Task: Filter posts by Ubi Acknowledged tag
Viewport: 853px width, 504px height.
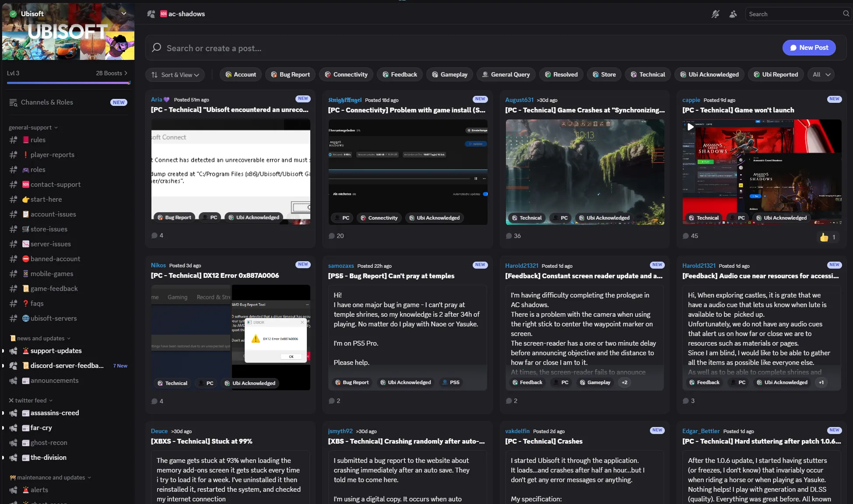Action: pyautogui.click(x=709, y=75)
